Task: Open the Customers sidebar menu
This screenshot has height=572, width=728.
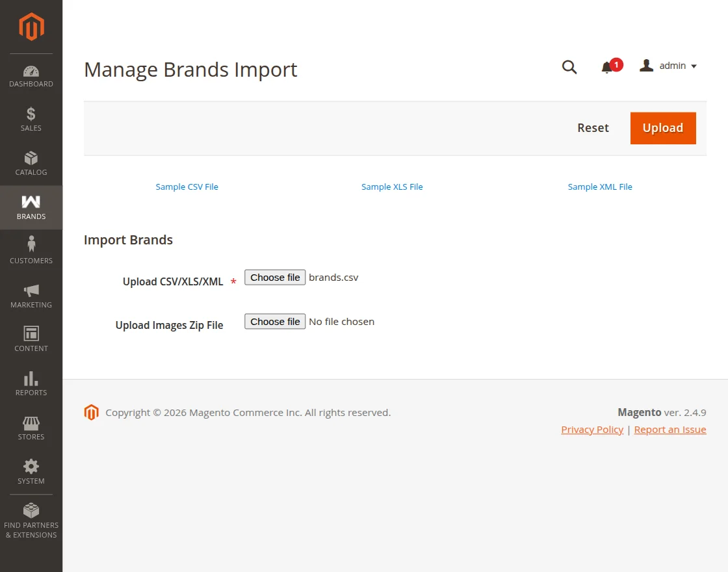Action: tap(31, 252)
